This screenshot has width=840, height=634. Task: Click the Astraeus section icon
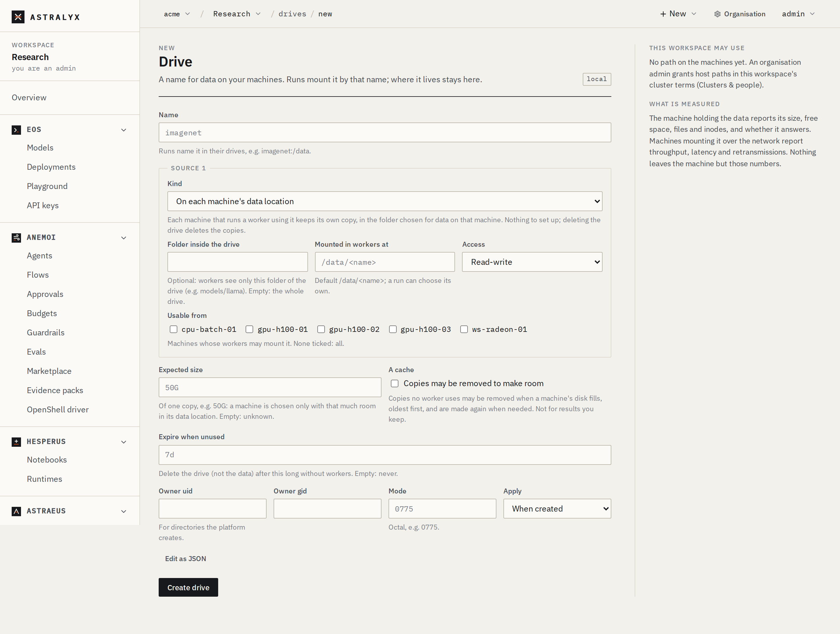pyautogui.click(x=16, y=512)
